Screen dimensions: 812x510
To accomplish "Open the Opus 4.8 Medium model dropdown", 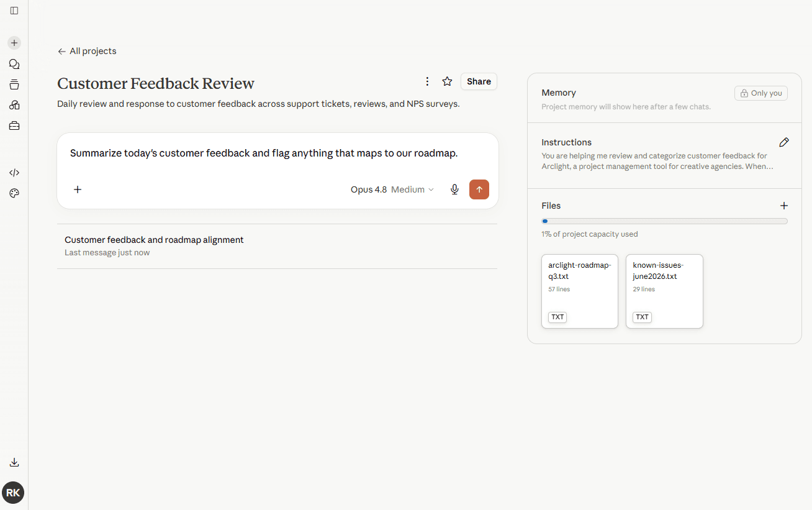I will point(392,189).
